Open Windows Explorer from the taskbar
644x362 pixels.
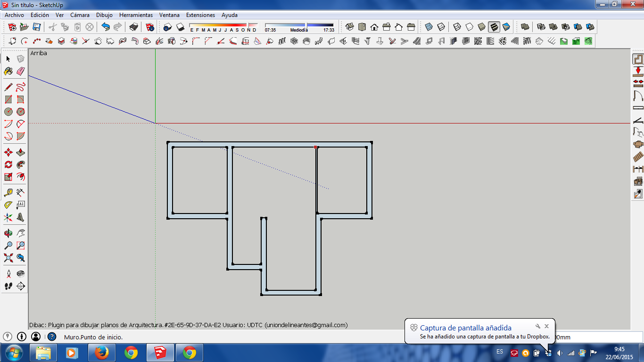(x=43, y=353)
